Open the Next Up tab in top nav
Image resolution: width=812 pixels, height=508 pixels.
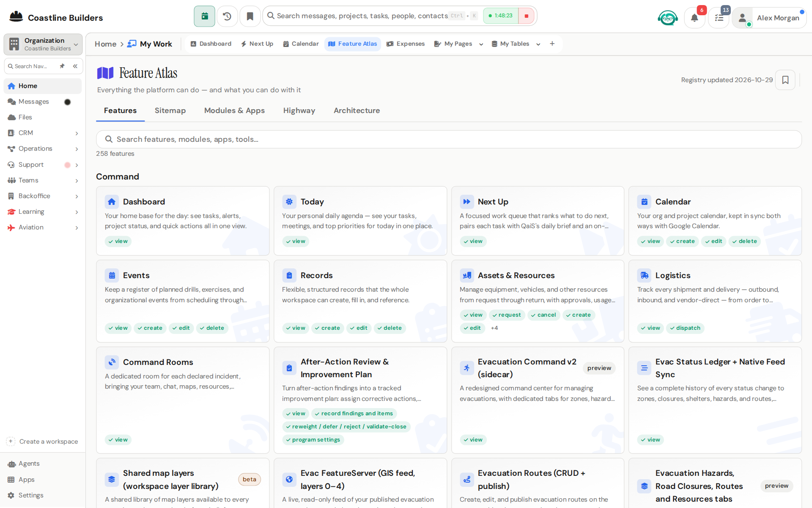pos(257,44)
